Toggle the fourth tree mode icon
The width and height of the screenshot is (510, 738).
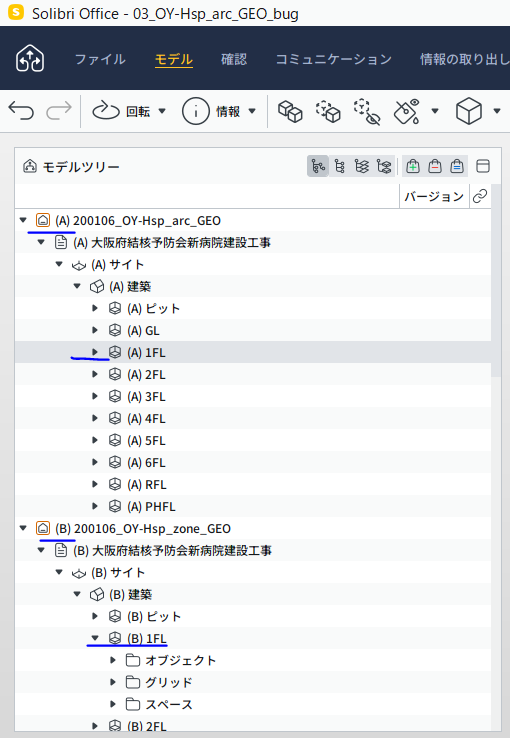coord(384,166)
